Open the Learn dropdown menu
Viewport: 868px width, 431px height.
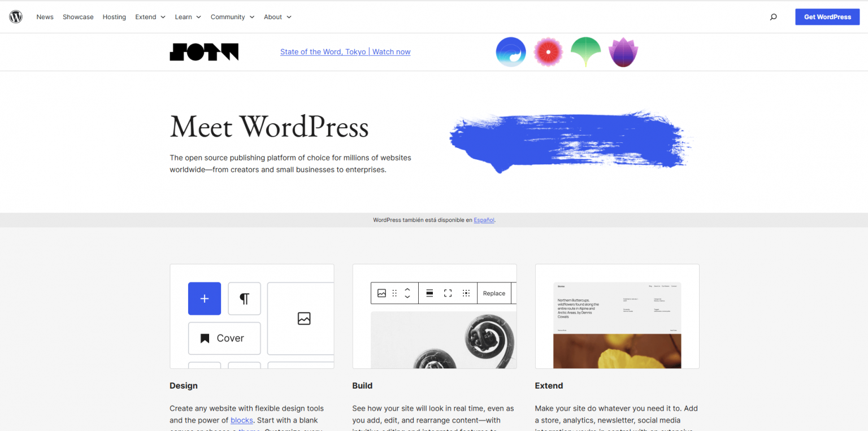click(188, 17)
